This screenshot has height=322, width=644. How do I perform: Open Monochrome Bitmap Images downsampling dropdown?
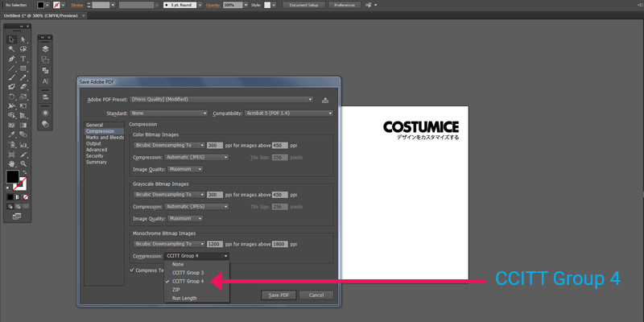click(x=169, y=244)
